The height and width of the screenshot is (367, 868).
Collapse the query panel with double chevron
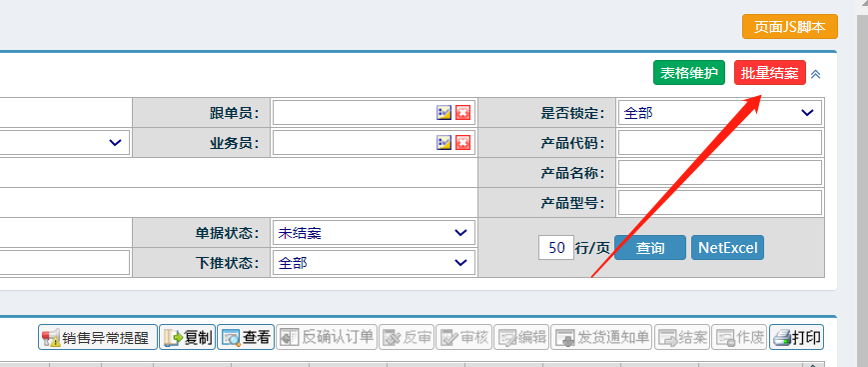pyautogui.click(x=815, y=74)
